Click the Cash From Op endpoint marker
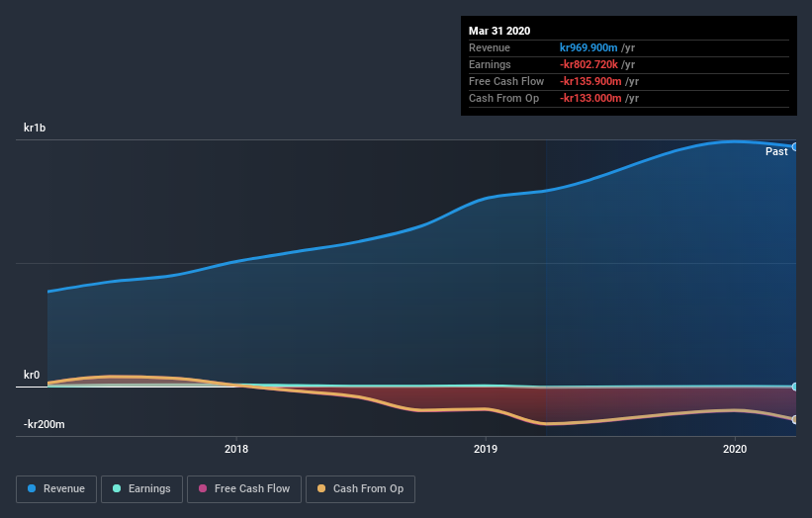Viewport: 812px width, 518px height. click(x=795, y=420)
